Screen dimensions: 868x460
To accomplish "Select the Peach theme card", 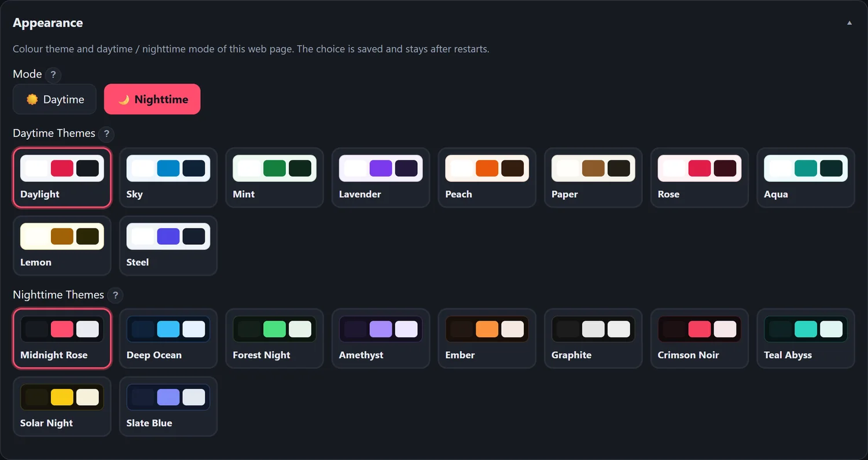I will pos(487,178).
